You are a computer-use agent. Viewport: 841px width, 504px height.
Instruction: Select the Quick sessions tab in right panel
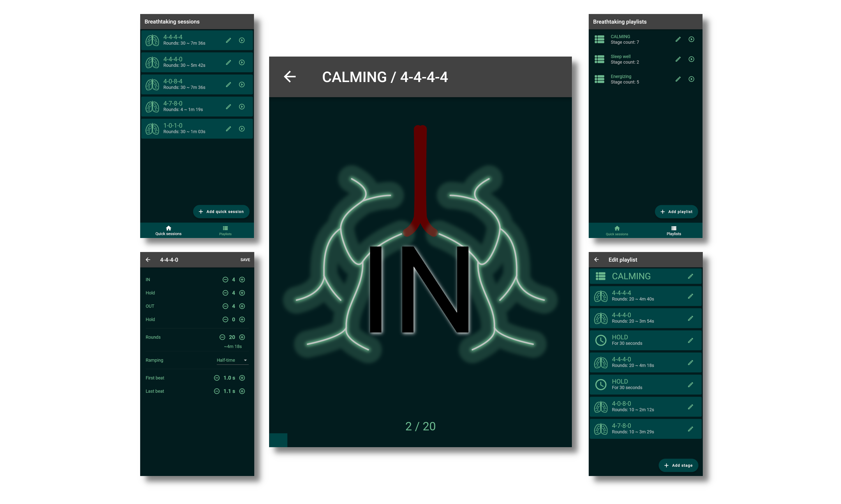tap(618, 230)
